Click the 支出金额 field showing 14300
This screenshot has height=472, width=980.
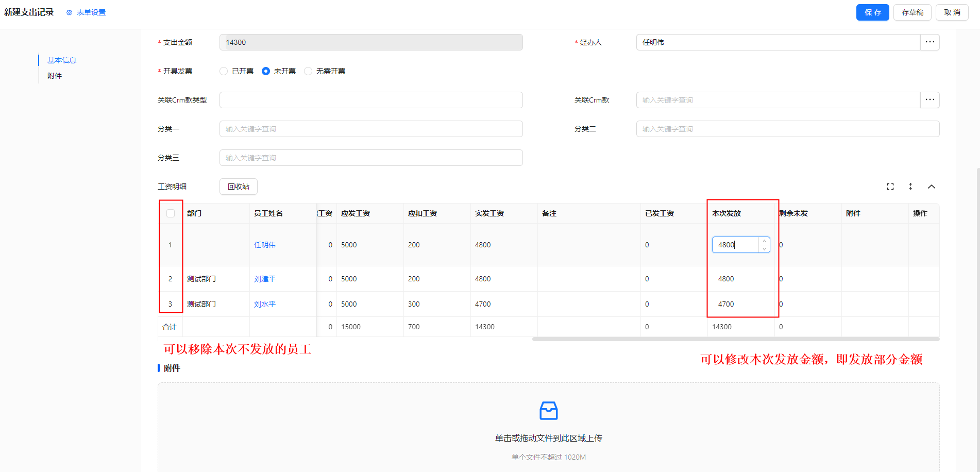pos(371,42)
